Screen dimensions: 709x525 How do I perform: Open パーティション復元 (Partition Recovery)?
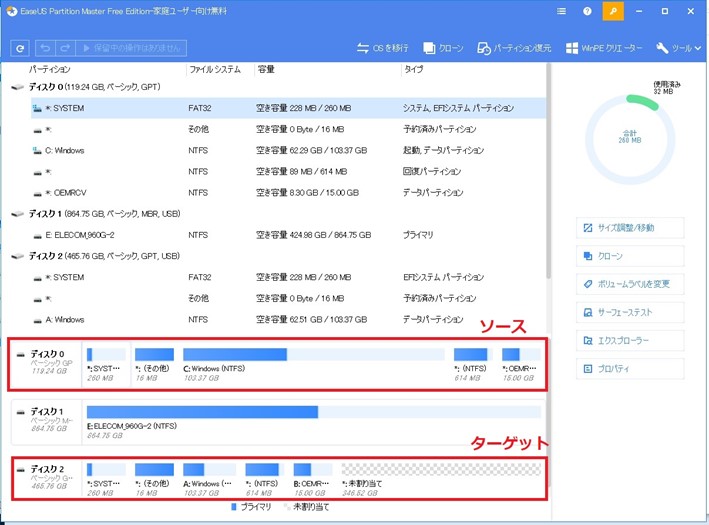(x=514, y=48)
